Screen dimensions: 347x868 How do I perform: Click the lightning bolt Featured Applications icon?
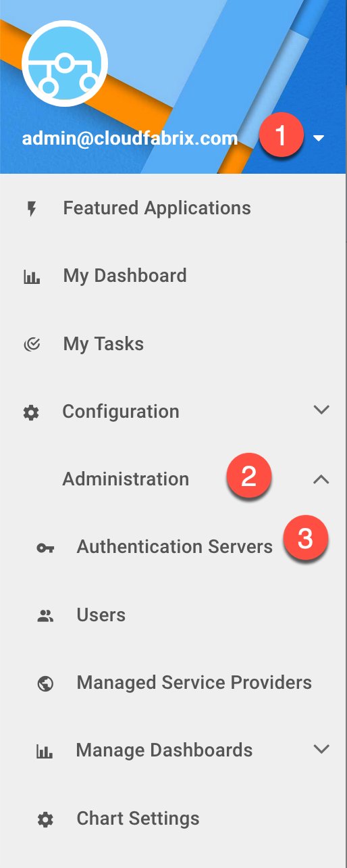pyautogui.click(x=31, y=208)
